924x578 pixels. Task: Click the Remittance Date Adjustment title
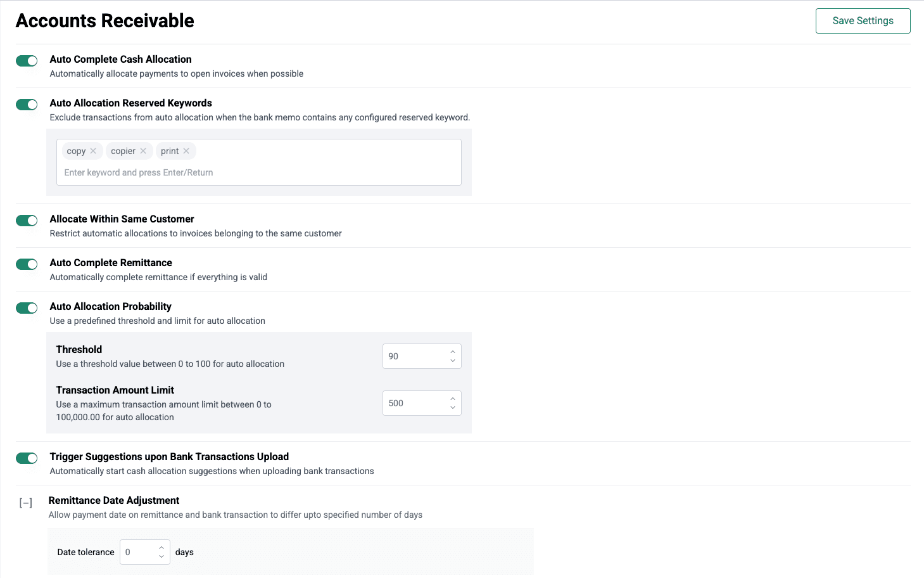(114, 501)
